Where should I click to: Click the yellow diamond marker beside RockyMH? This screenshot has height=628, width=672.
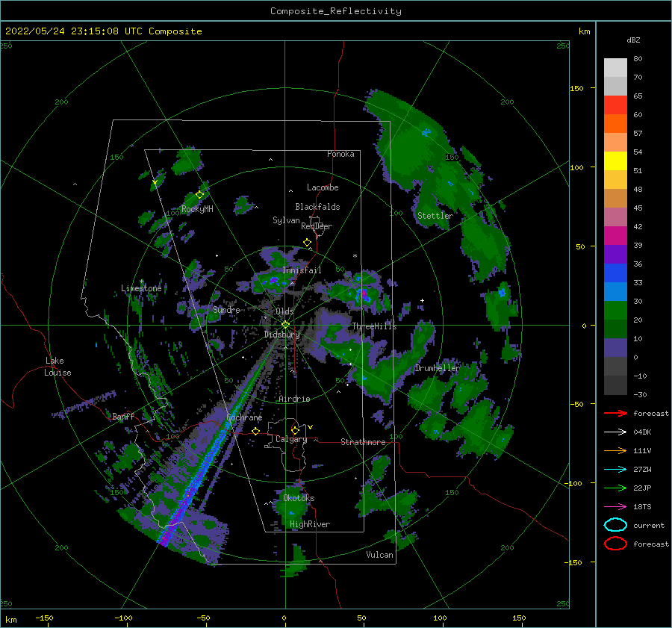click(x=199, y=195)
